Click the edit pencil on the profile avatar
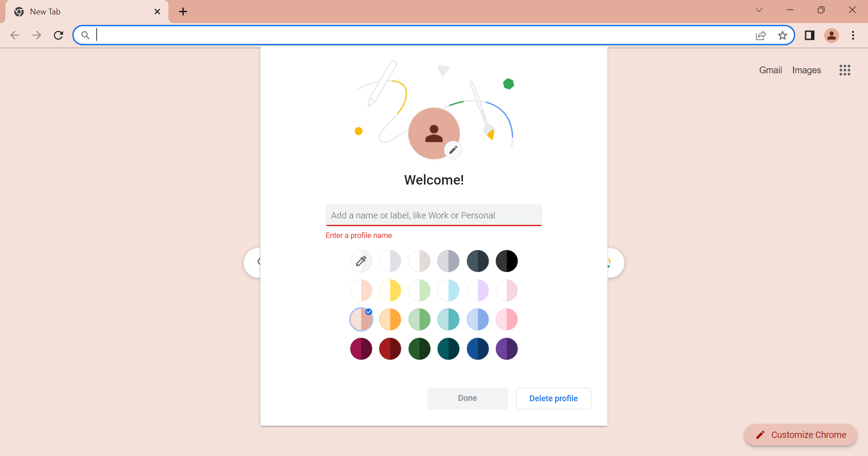Screen dimensions: 868x456 pyautogui.click(x=453, y=149)
